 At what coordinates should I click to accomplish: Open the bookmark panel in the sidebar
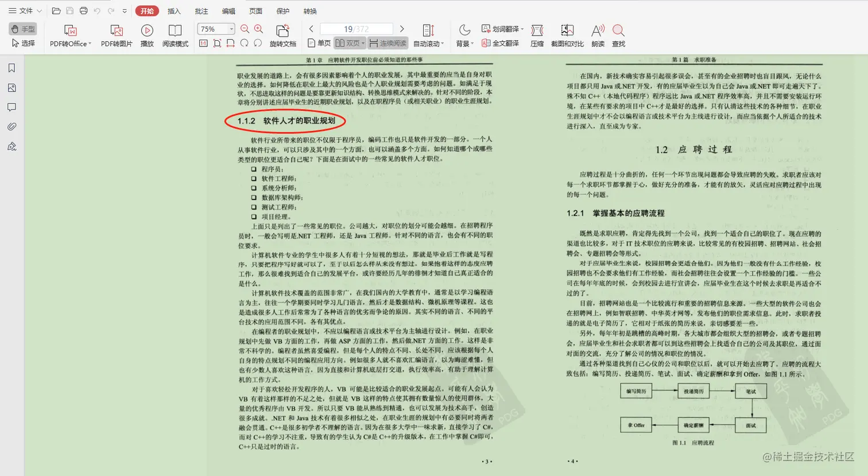(12, 67)
